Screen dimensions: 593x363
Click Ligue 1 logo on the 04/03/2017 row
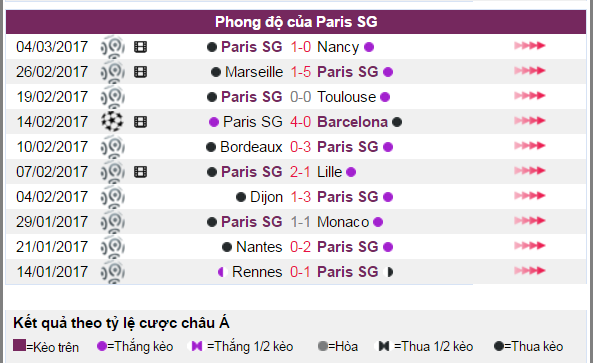pos(112,47)
